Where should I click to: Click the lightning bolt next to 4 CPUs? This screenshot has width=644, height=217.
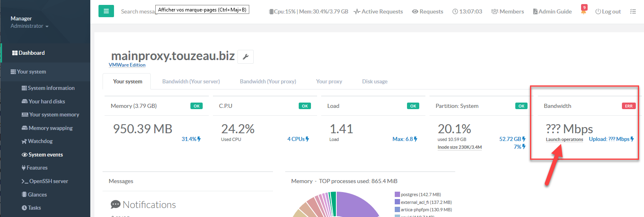coord(307,139)
